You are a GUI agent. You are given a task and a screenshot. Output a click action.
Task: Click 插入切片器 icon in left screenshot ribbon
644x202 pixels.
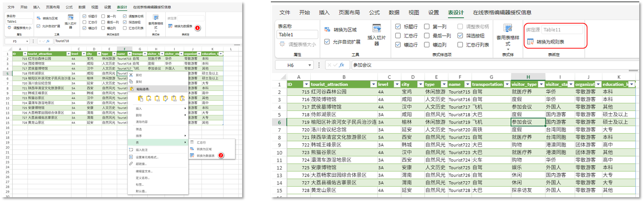71,17
